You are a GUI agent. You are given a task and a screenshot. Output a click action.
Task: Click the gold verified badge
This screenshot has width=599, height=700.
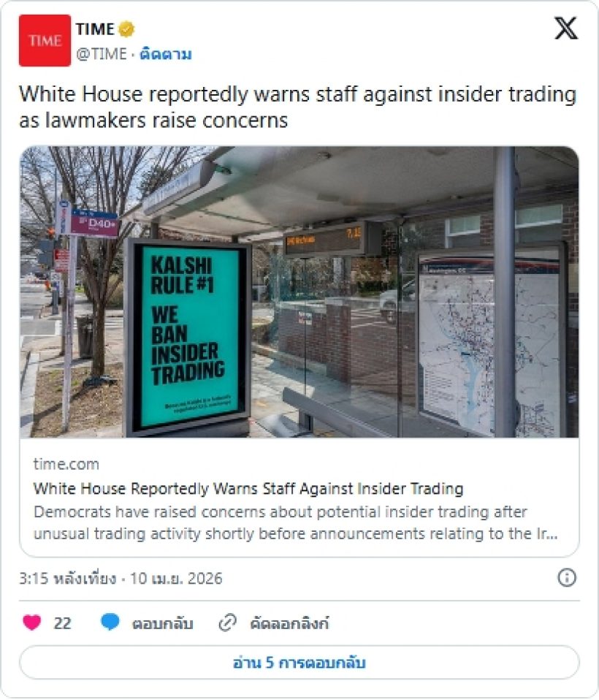pyautogui.click(x=126, y=29)
